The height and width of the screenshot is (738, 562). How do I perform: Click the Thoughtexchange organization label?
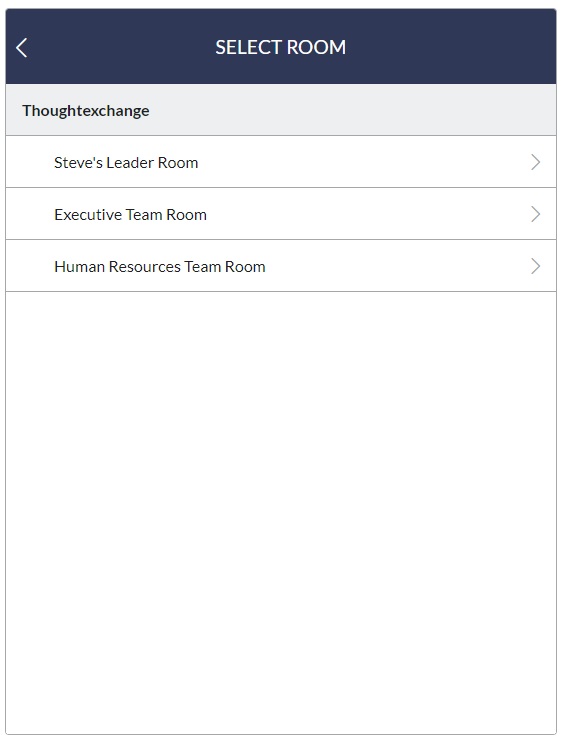point(86,111)
